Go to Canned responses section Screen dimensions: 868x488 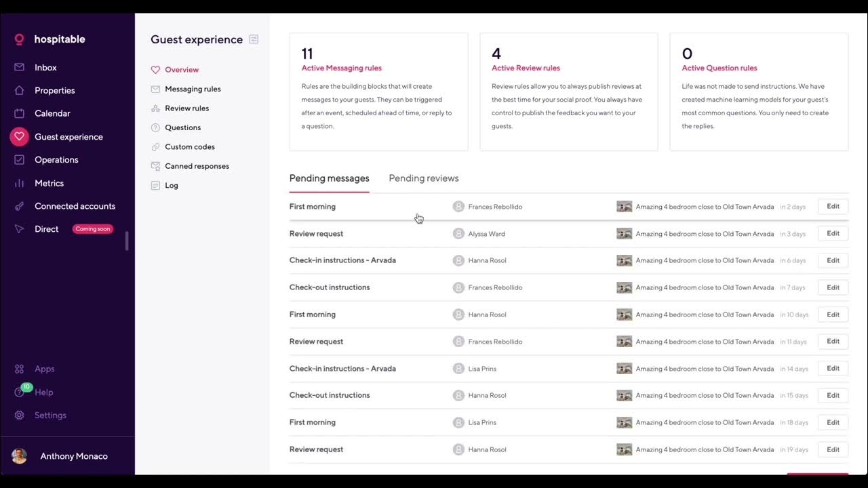[x=197, y=166]
